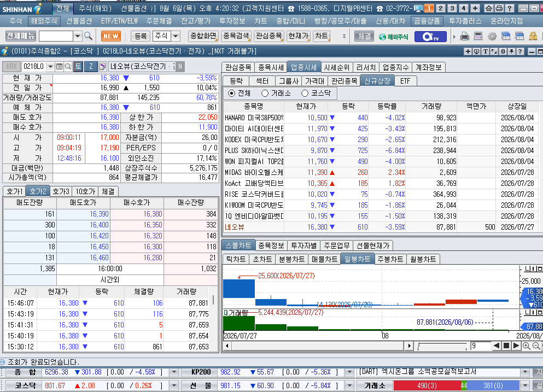Open the menu search box dropdown arrow
The height and width of the screenshot is (392, 543).
pos(78,36)
